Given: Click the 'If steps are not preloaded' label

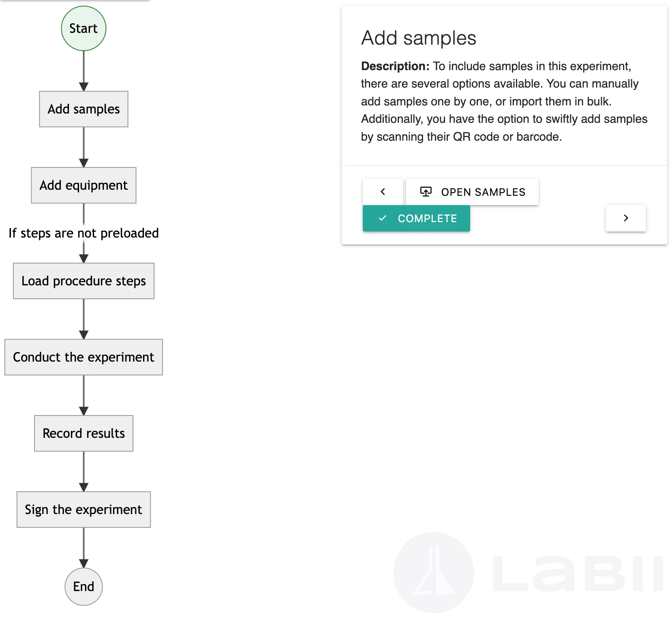Looking at the screenshot, I should pyautogui.click(x=83, y=233).
